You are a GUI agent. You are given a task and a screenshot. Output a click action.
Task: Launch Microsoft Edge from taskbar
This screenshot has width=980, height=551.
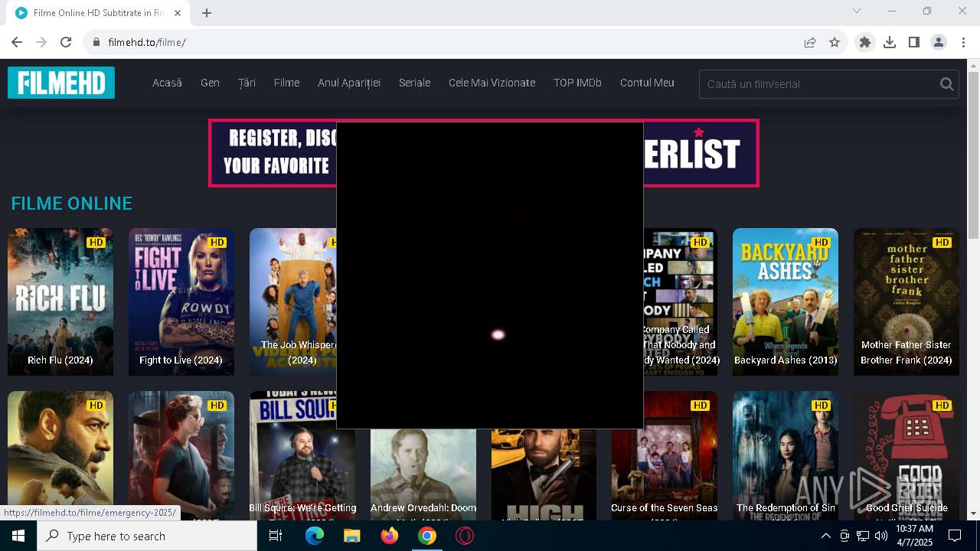pyautogui.click(x=315, y=536)
